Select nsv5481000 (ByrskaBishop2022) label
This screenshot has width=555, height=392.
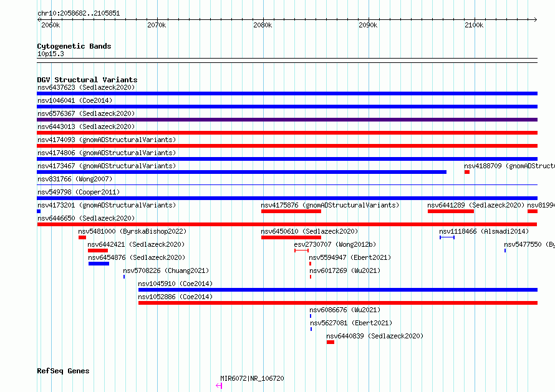click(132, 231)
